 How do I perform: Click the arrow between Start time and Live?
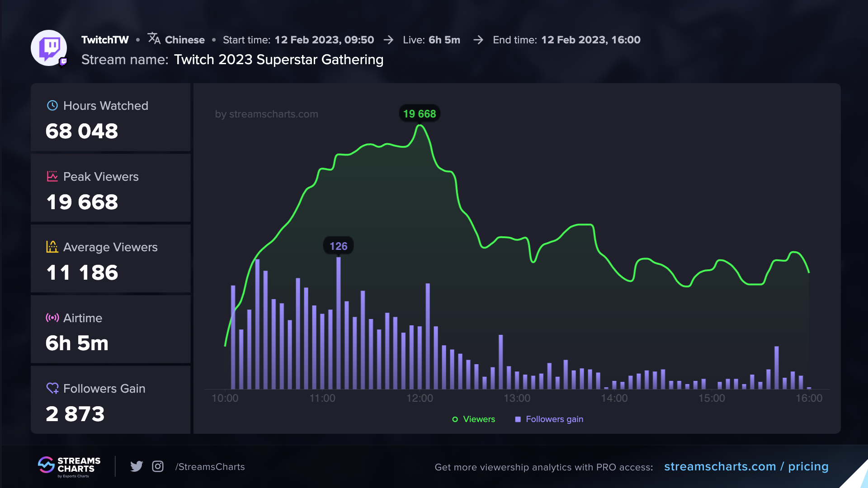click(x=388, y=40)
